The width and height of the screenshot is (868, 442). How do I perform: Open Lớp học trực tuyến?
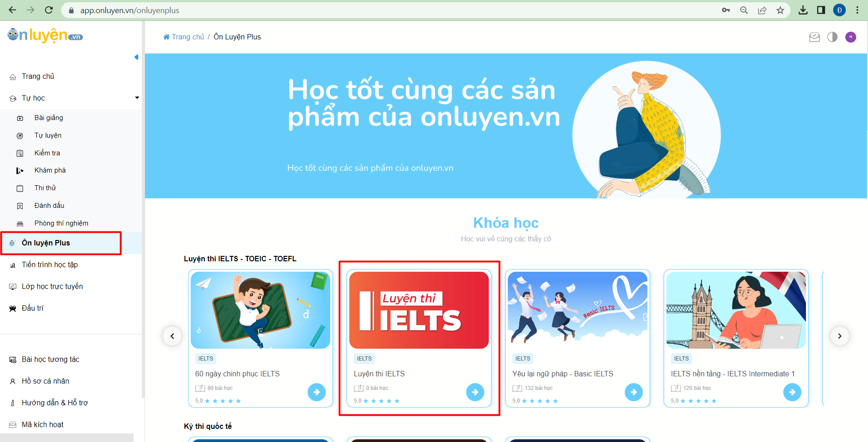pyautogui.click(x=52, y=287)
